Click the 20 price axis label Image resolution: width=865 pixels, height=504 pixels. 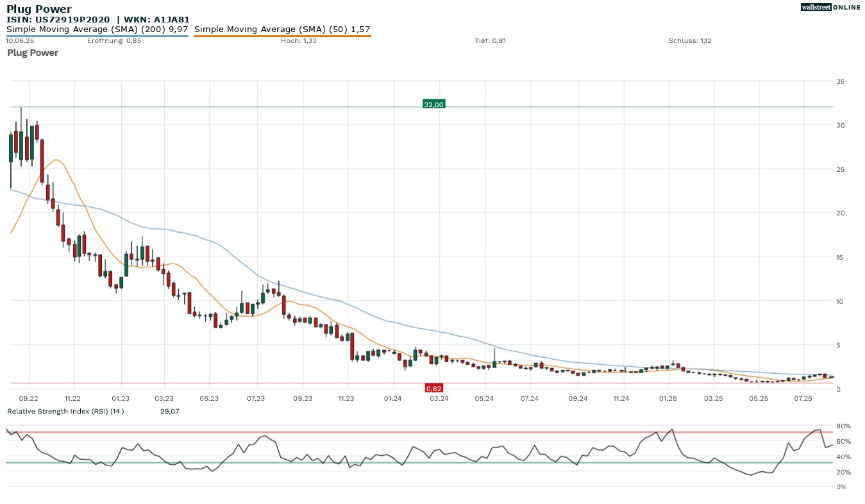coord(840,213)
